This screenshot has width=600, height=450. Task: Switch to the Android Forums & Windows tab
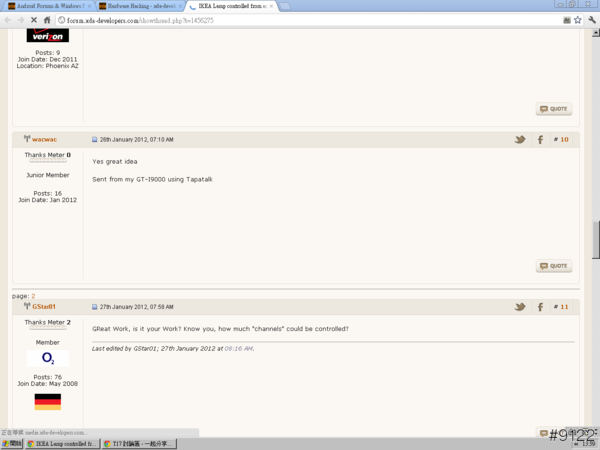[x=51, y=6]
